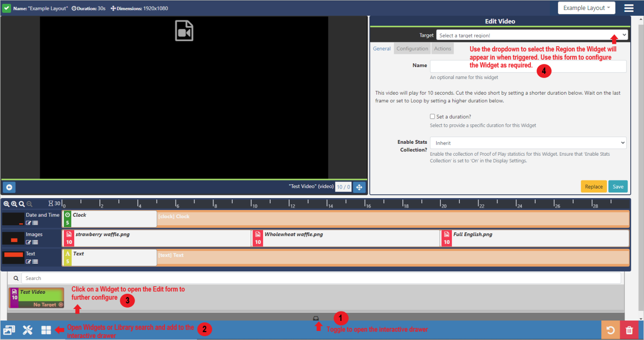Open the Target region dropdown
This screenshot has height=340, width=644.
pyautogui.click(x=532, y=35)
